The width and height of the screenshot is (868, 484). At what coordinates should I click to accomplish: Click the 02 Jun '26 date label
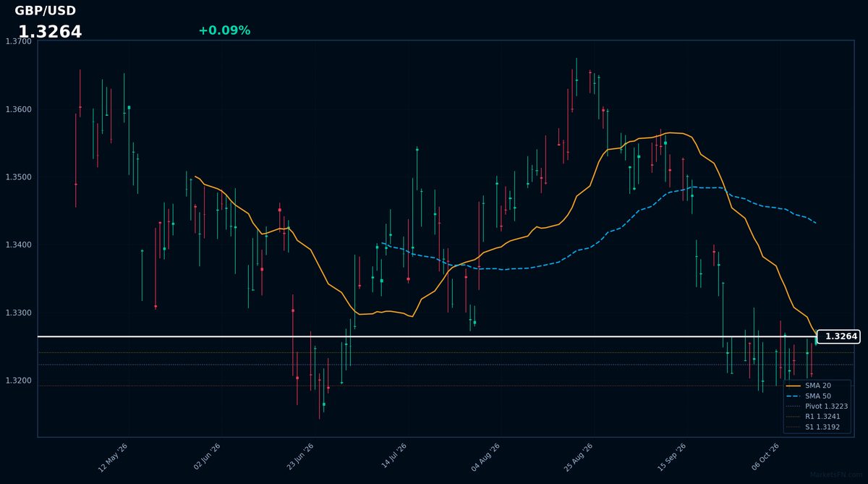[x=207, y=457]
